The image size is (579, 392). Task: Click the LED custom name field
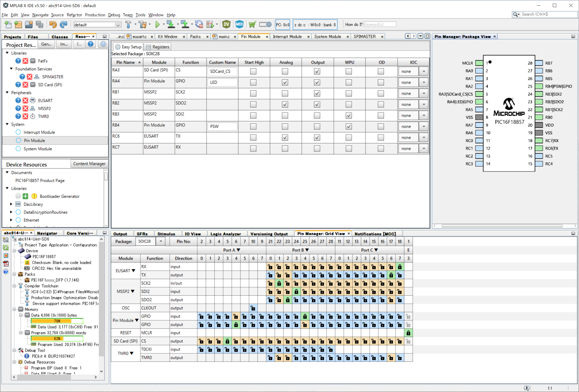[222, 82]
